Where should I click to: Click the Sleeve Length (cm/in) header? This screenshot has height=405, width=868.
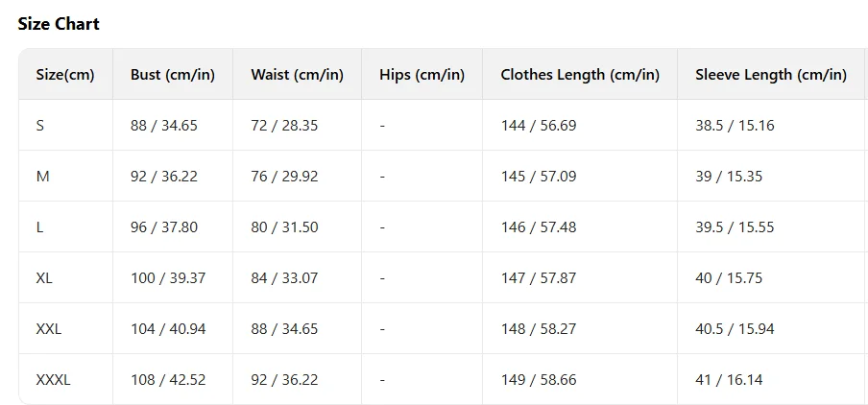[771, 75]
